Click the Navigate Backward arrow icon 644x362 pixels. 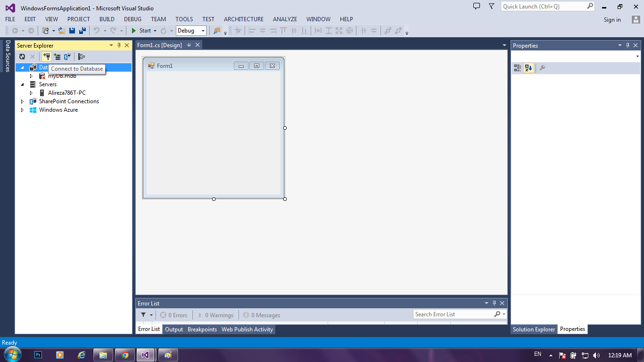tap(15, 31)
